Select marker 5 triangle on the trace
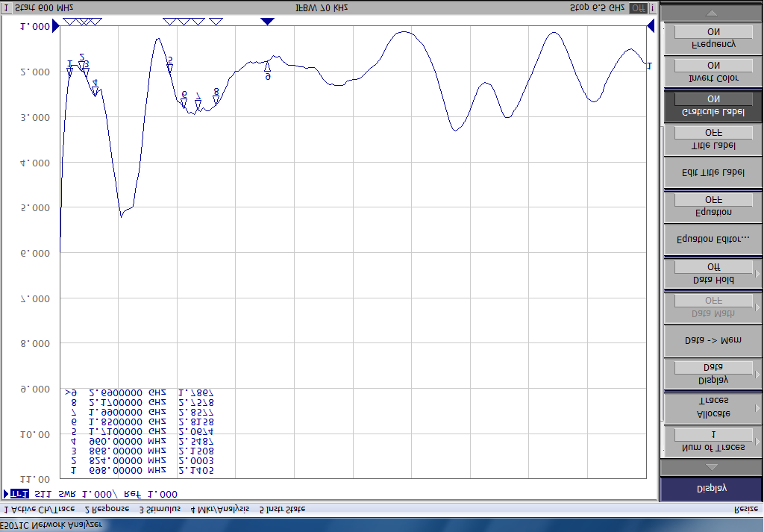The height and width of the screenshot is (532, 764). coord(170,69)
